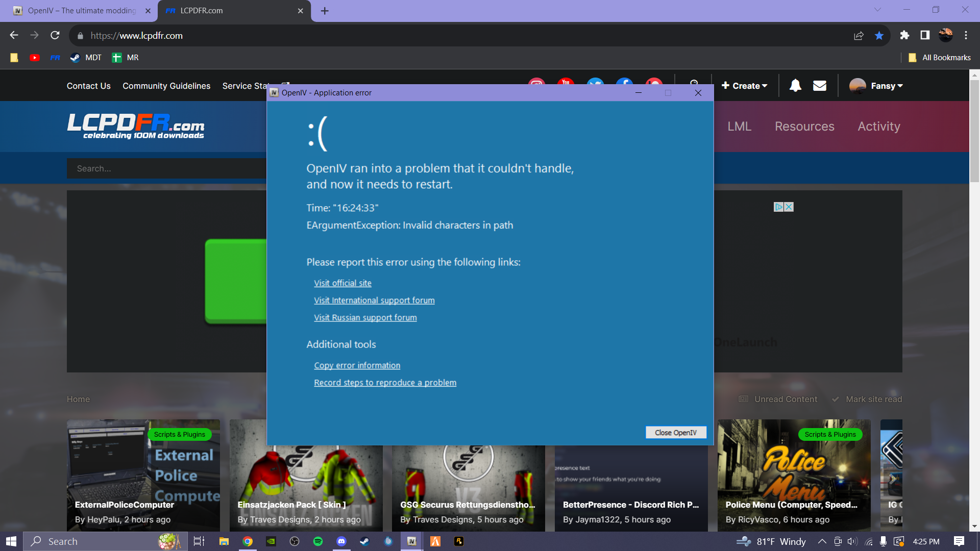Click the Close OpenIV button
This screenshot has width=980, height=551.
675,433
